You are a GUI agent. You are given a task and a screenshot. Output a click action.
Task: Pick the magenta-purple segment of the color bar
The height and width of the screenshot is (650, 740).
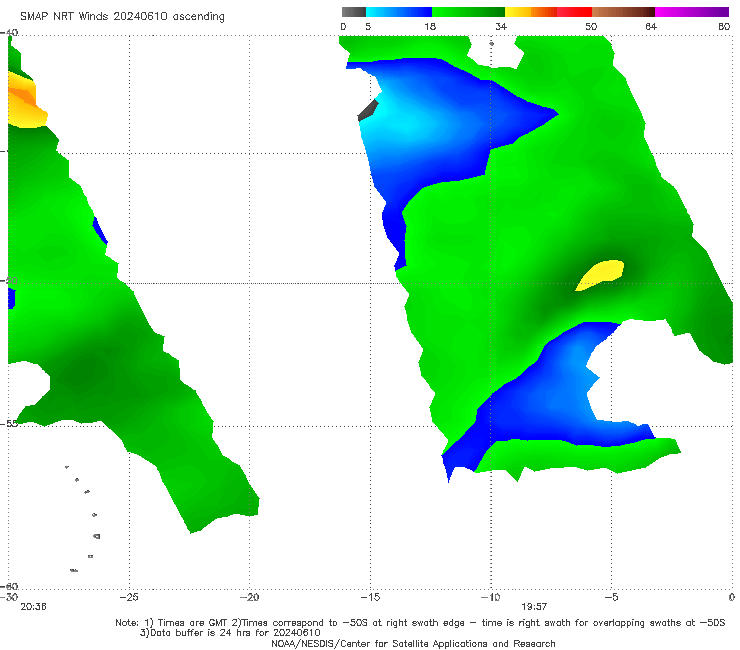tap(692, 12)
